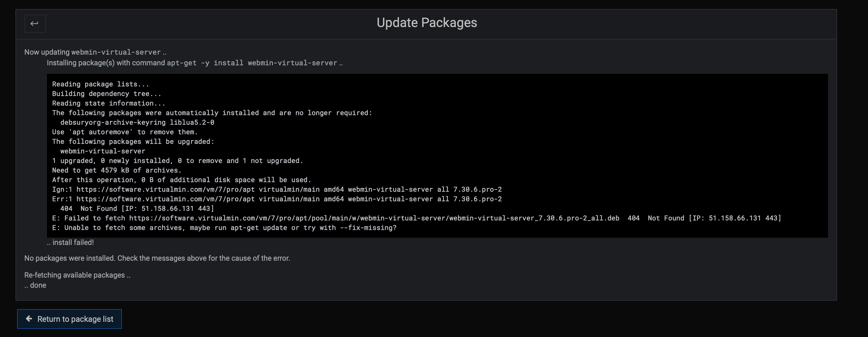Click the 'Now updating webmin-virtual-server' line
868x337 pixels.
(95, 52)
